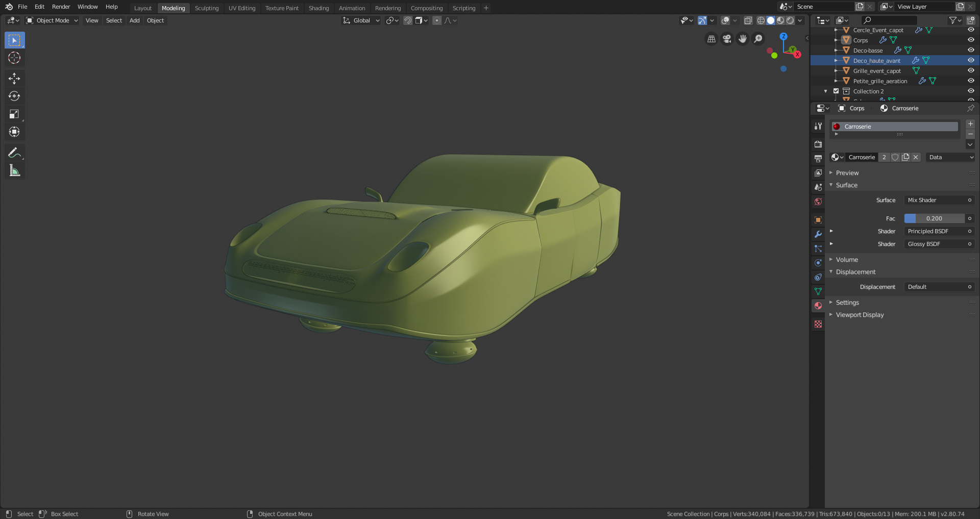The width and height of the screenshot is (980, 519).
Task: Uncheck the Collection 2 checkbox
Action: [x=836, y=91]
